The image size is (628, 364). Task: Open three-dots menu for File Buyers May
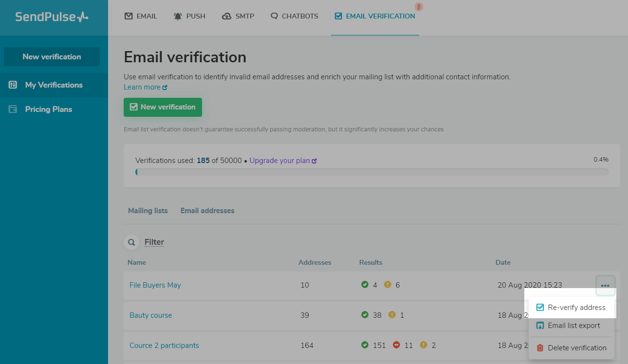pyautogui.click(x=605, y=286)
